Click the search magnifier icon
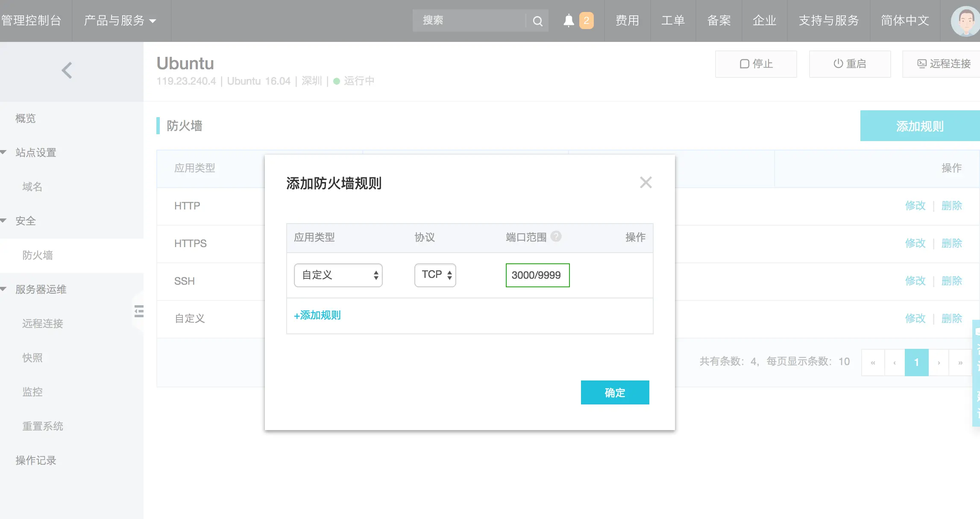 [537, 21]
